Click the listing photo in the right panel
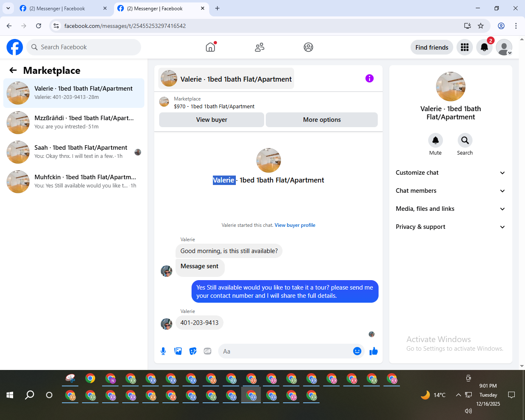 click(451, 87)
